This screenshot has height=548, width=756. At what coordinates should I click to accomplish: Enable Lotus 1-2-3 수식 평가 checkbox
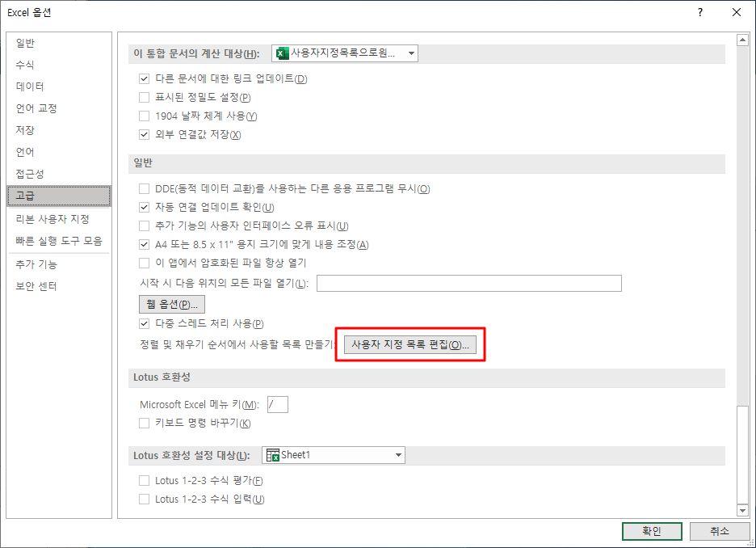click(144, 480)
